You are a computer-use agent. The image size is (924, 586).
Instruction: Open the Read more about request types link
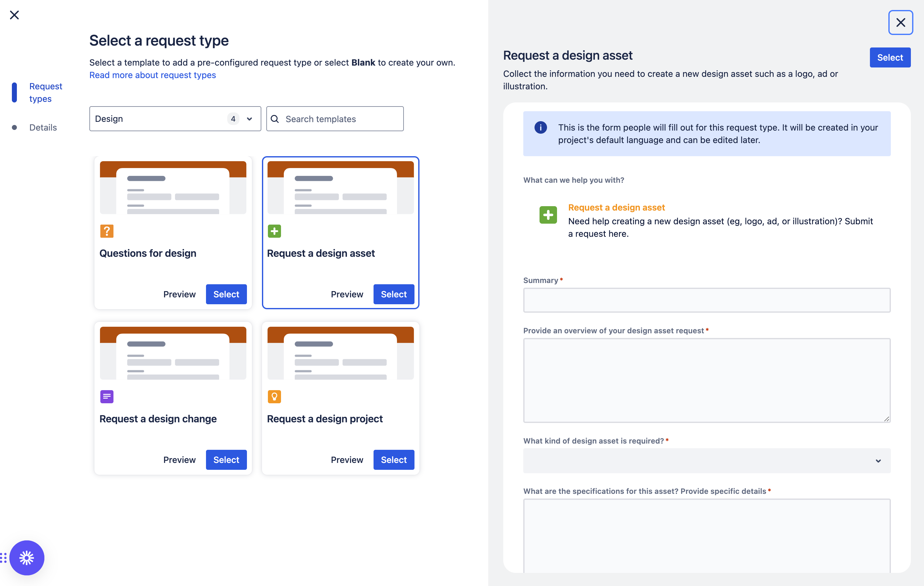pyautogui.click(x=152, y=75)
